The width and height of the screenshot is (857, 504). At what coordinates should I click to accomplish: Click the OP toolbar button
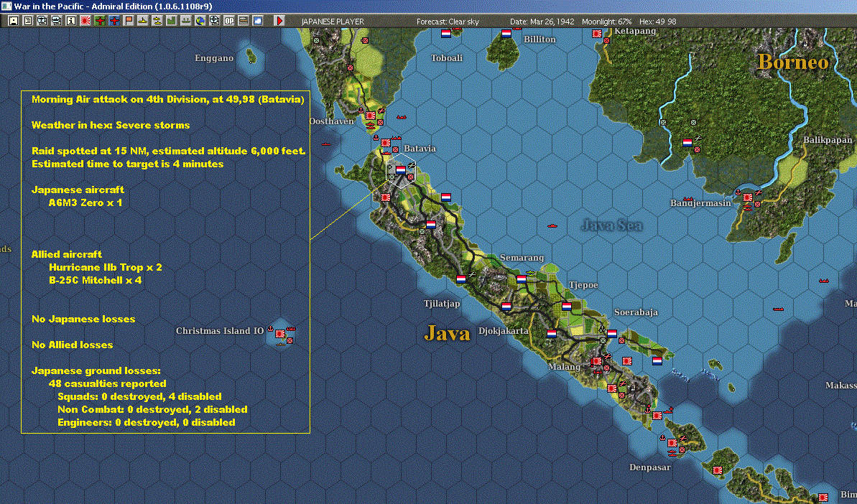229,21
